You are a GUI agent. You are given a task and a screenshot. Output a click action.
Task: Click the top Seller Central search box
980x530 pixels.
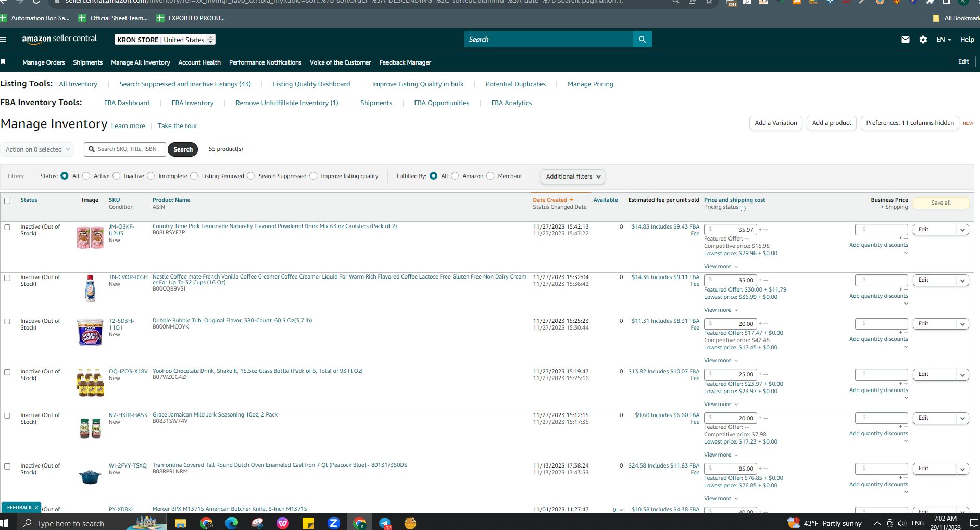(x=549, y=40)
